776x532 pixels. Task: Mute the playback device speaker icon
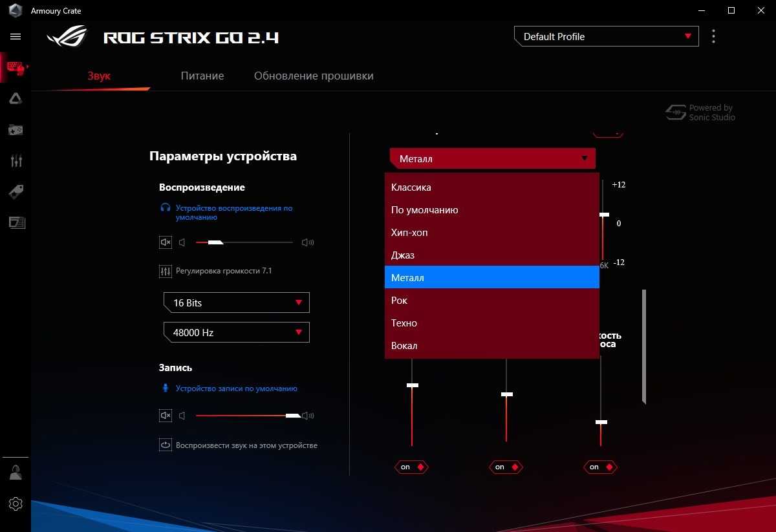coord(166,242)
